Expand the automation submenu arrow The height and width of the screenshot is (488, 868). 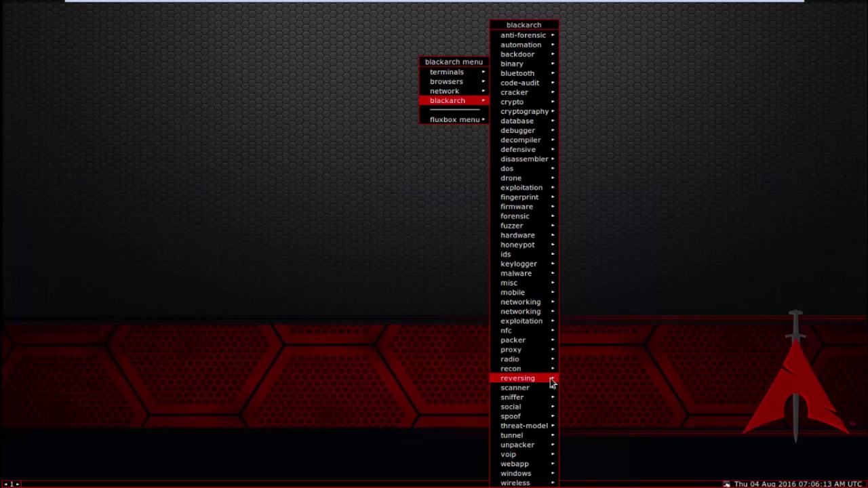[552, 45]
